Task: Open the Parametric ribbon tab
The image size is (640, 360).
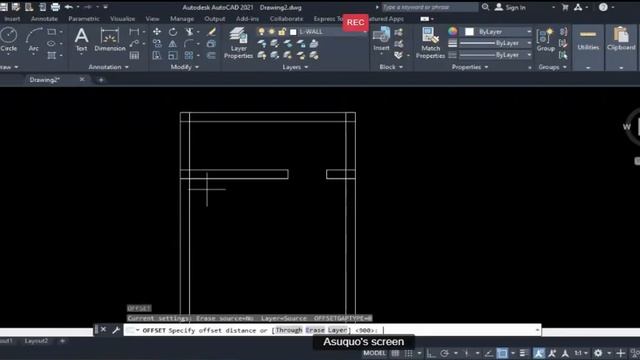Action: pos(84,19)
